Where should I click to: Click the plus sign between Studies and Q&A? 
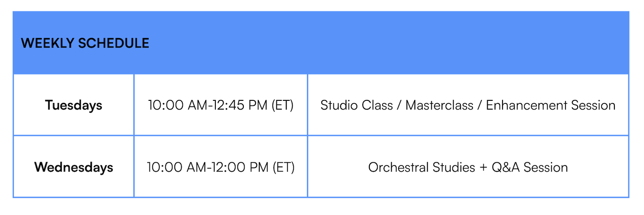[x=483, y=168]
